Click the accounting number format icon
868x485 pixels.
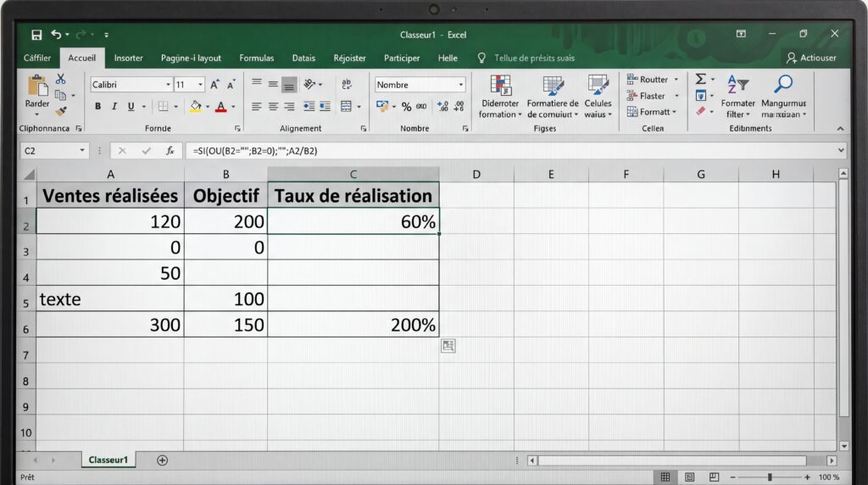coord(382,106)
